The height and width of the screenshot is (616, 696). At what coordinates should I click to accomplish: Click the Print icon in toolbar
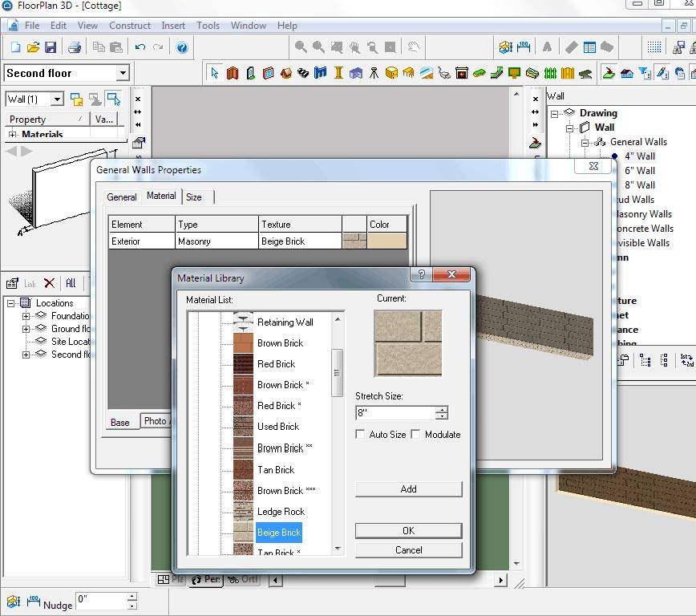(x=75, y=48)
